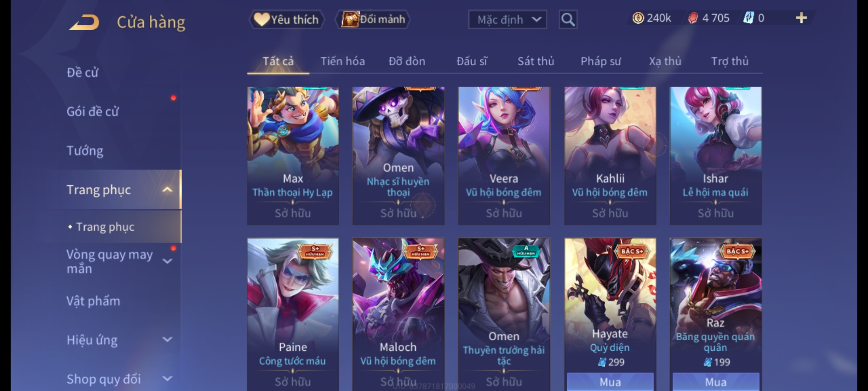Viewport: 868px width, 391px height.
Task: Open the Mặc định sort dropdown
Action: 507,20
